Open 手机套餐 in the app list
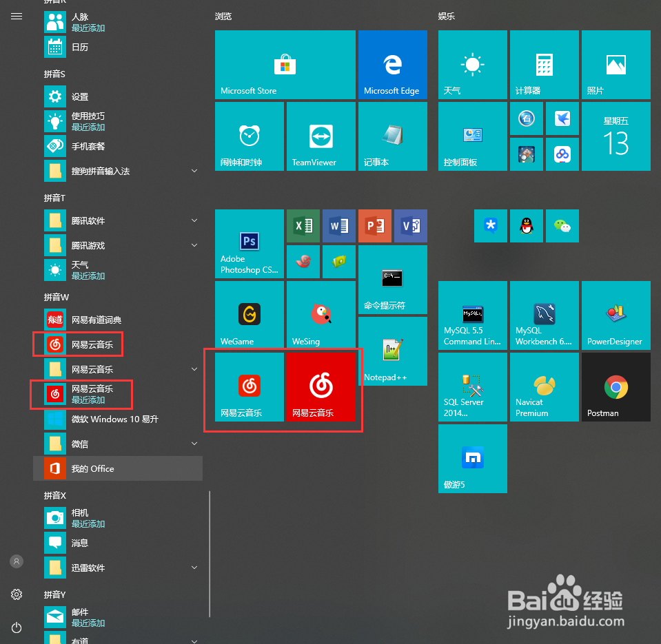 (118, 146)
